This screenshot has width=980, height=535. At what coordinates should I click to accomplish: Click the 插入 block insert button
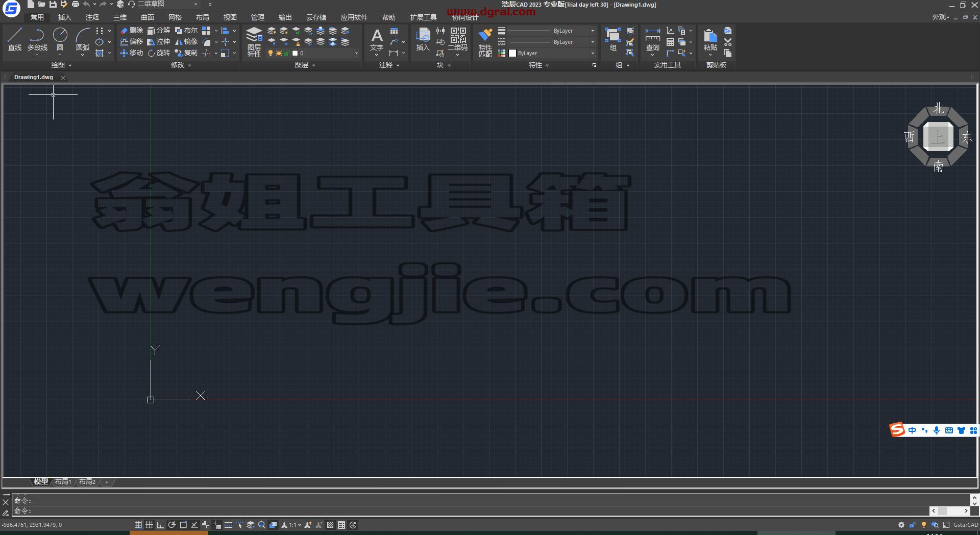[423, 40]
